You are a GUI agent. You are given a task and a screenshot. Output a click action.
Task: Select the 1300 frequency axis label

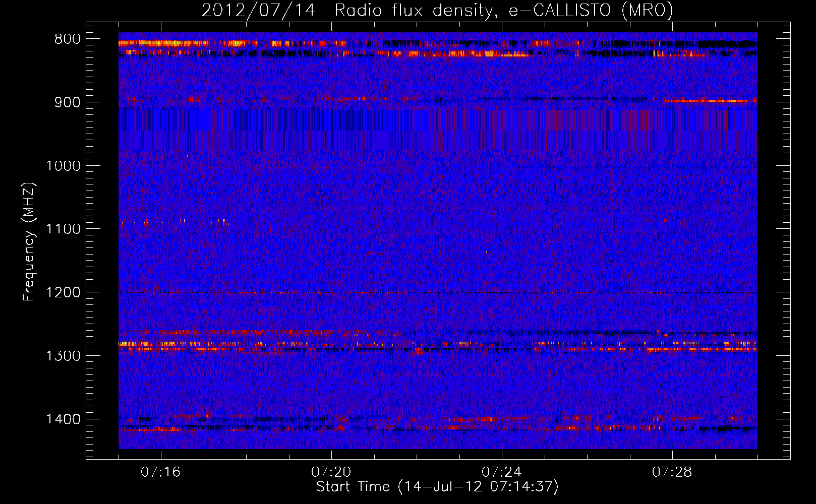coord(63,356)
